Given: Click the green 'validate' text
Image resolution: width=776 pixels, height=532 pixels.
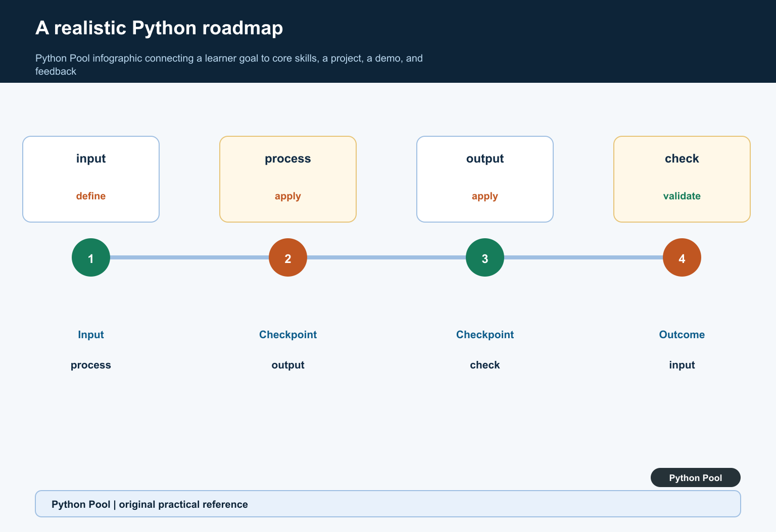Looking at the screenshot, I should tap(682, 196).
